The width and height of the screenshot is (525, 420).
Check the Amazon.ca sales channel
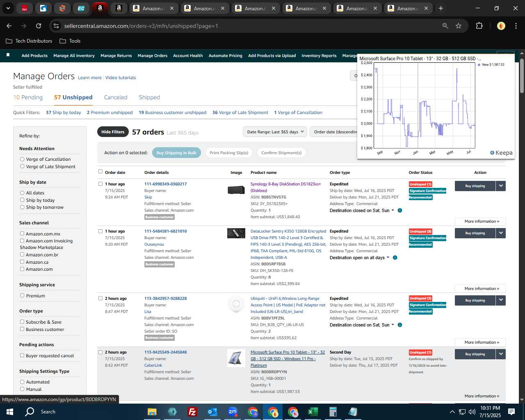click(22, 262)
